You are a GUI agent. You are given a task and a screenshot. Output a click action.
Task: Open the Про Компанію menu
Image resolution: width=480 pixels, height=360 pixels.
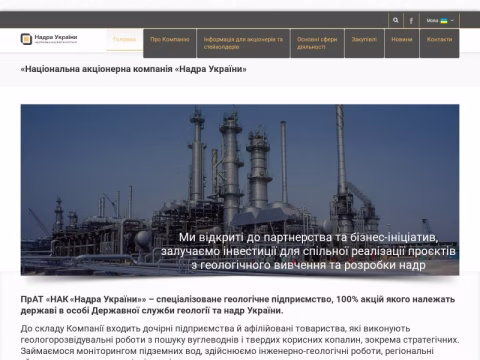point(170,43)
